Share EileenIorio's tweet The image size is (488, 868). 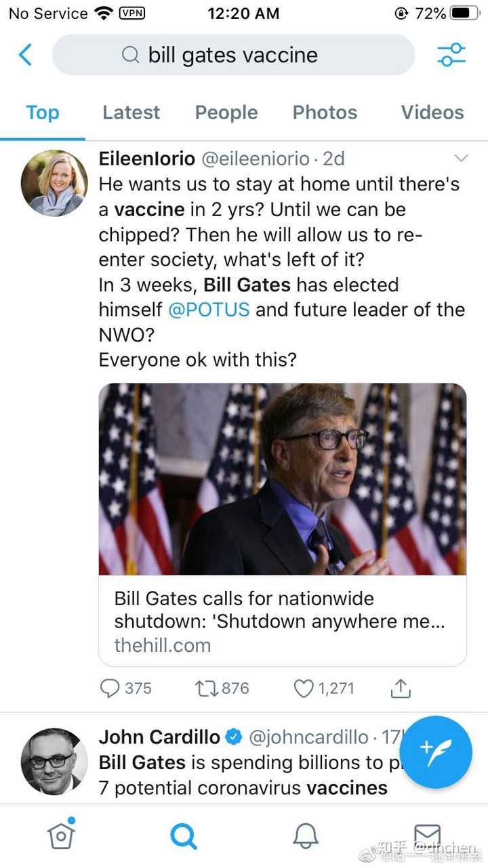[401, 688]
